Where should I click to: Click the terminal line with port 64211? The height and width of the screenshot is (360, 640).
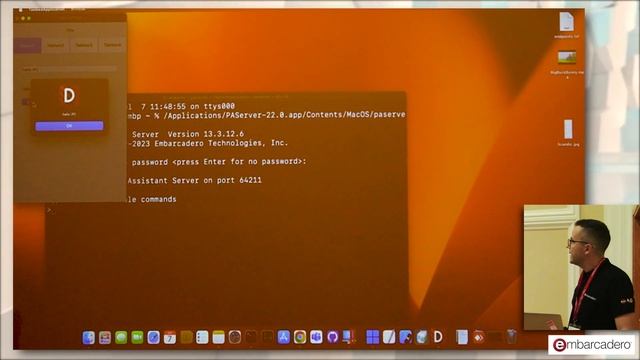[x=195, y=180]
